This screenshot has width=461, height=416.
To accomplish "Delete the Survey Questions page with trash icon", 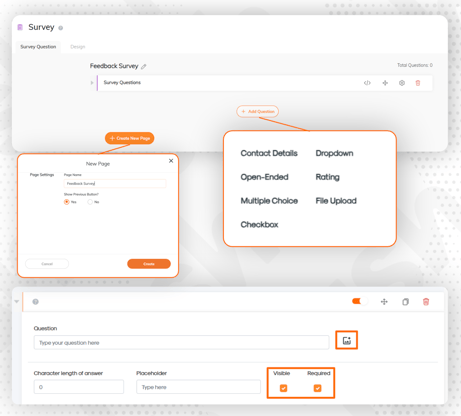I will (418, 83).
